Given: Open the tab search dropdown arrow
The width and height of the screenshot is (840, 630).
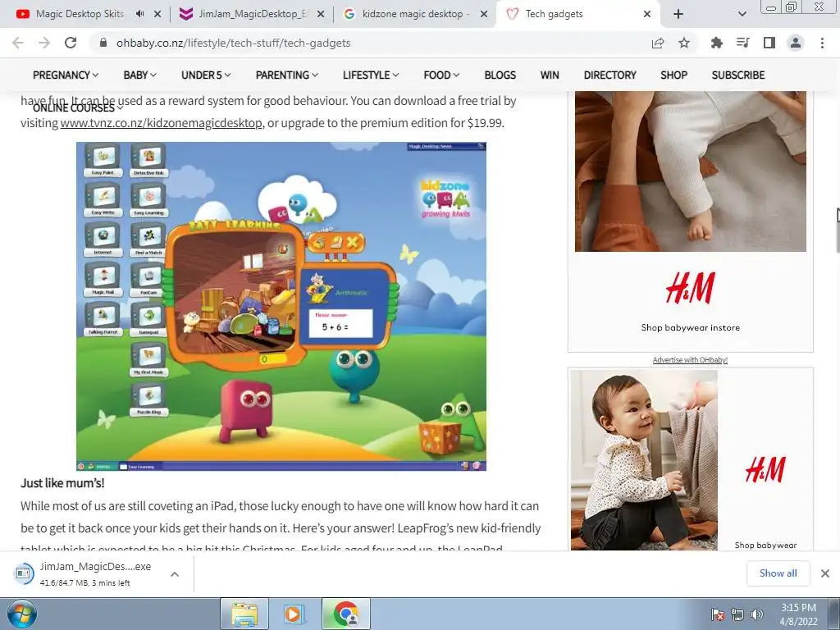Looking at the screenshot, I should [742, 14].
